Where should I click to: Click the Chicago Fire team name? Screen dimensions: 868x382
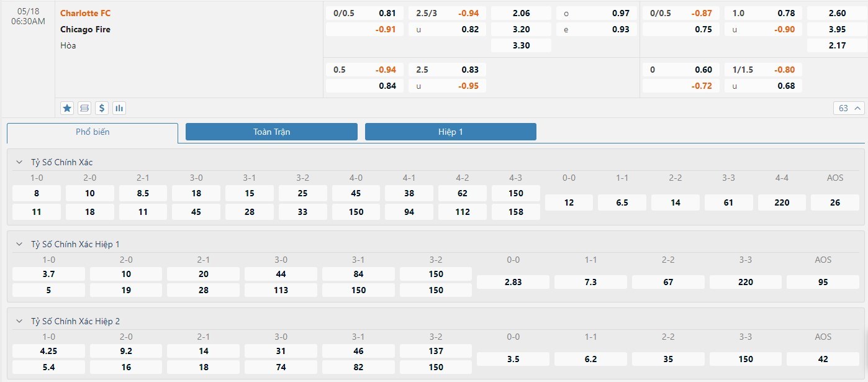pos(85,29)
